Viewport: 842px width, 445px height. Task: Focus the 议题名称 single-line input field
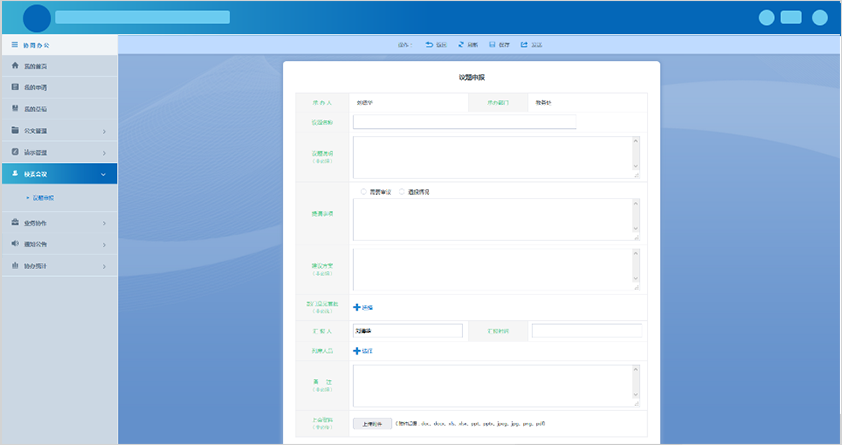tap(464, 122)
